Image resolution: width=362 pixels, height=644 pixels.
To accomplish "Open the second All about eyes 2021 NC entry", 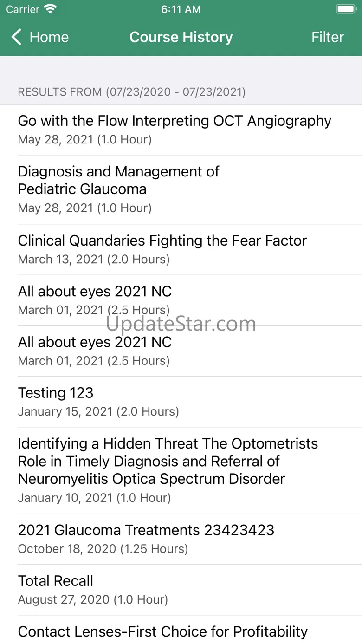I will (x=181, y=351).
